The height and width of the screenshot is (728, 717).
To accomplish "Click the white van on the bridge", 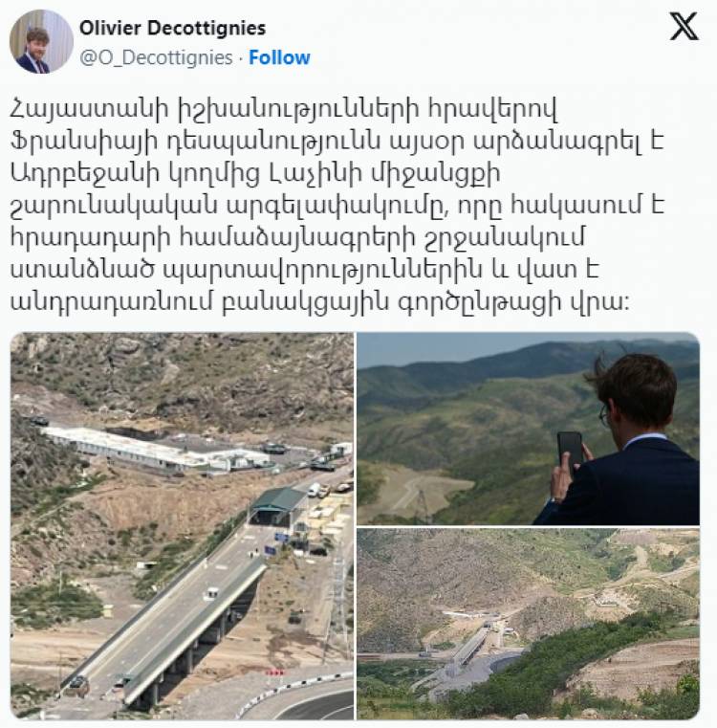I will pyautogui.click(x=211, y=593).
